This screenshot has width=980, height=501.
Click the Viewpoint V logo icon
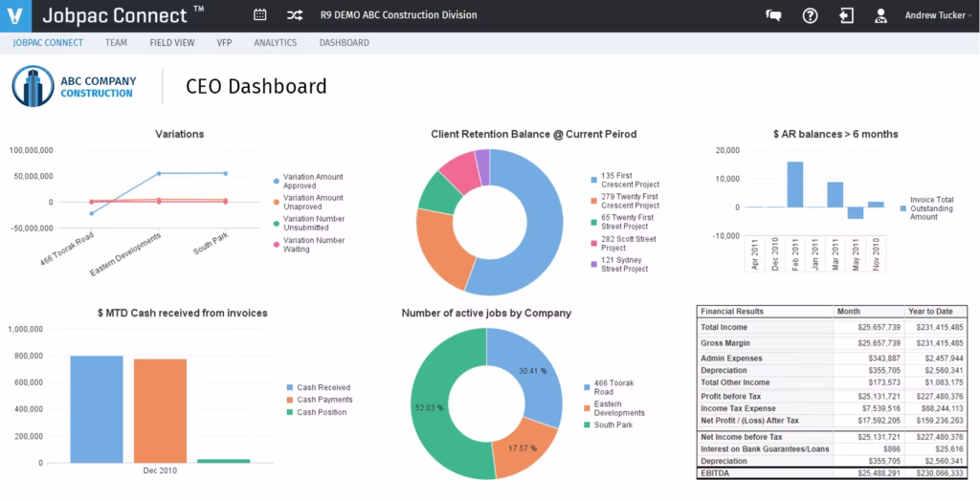11,15
